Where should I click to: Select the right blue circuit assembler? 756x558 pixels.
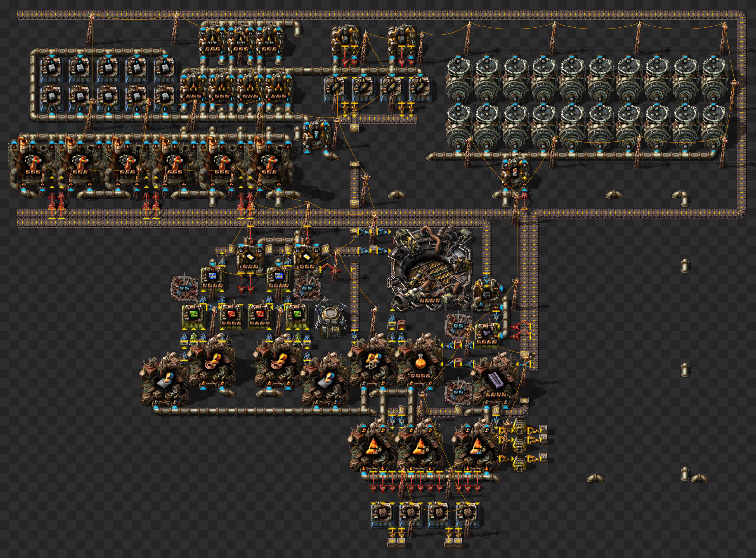278,277
